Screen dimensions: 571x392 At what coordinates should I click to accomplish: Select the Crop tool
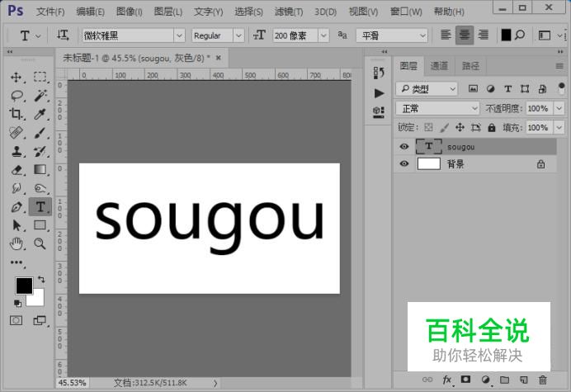point(16,114)
